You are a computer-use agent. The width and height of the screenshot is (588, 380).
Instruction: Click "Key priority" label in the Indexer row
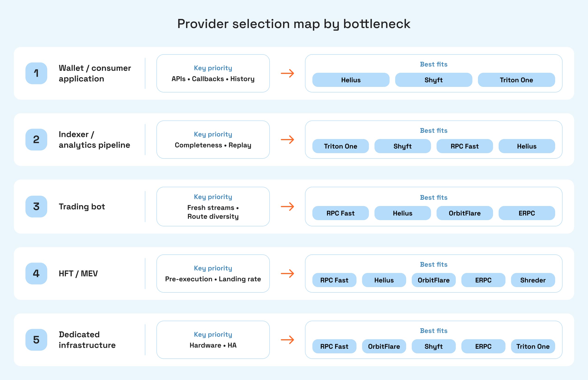click(x=213, y=134)
